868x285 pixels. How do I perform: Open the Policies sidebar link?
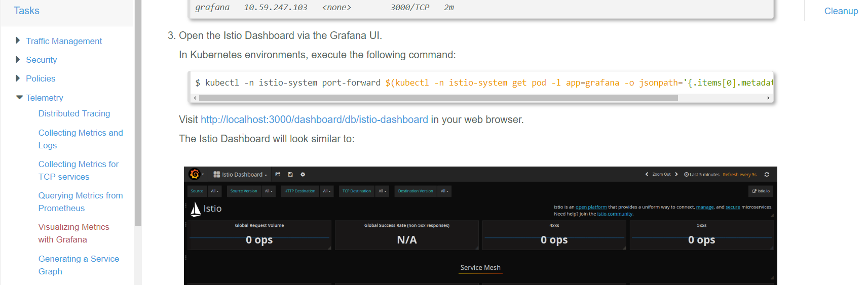coord(41,78)
